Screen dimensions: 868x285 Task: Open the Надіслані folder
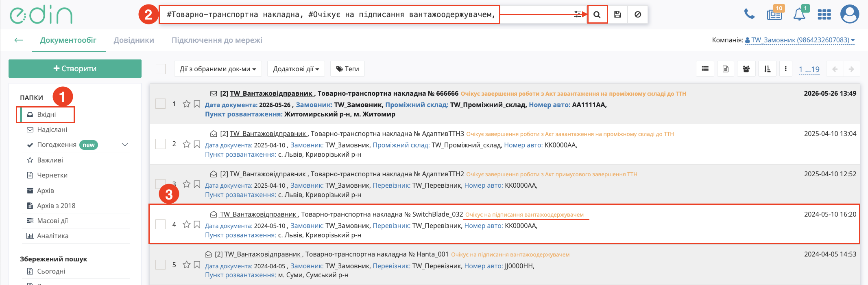pyautogui.click(x=52, y=129)
